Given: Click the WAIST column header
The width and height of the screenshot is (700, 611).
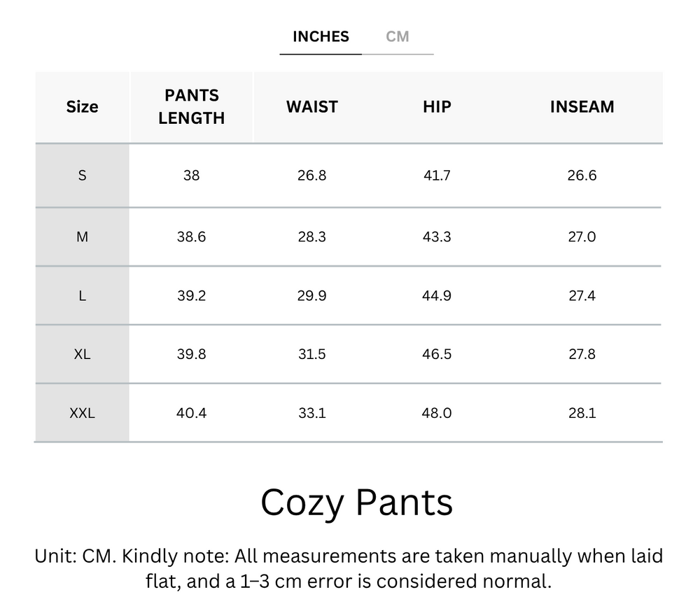Looking at the screenshot, I should 311,107.
